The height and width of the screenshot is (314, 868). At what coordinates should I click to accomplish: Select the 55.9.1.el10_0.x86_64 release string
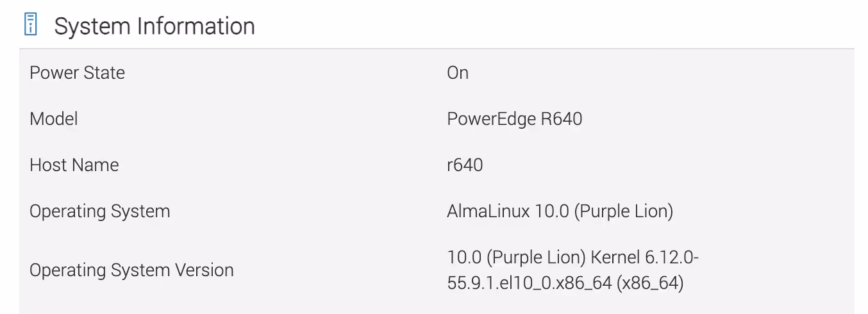[x=529, y=283]
